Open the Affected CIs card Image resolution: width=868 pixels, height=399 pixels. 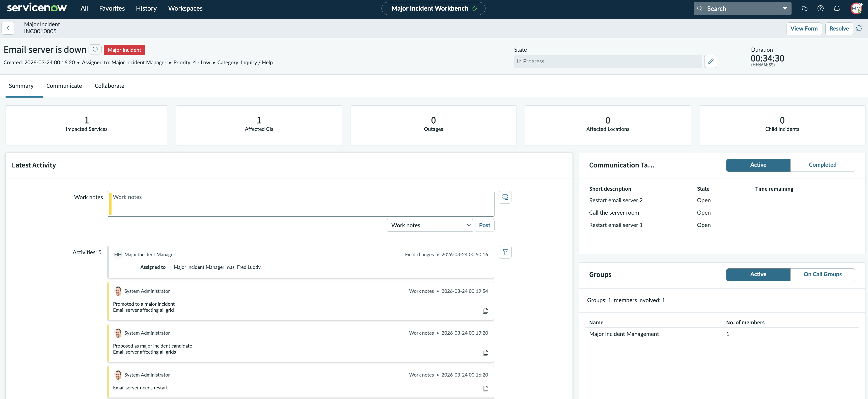pos(259,126)
